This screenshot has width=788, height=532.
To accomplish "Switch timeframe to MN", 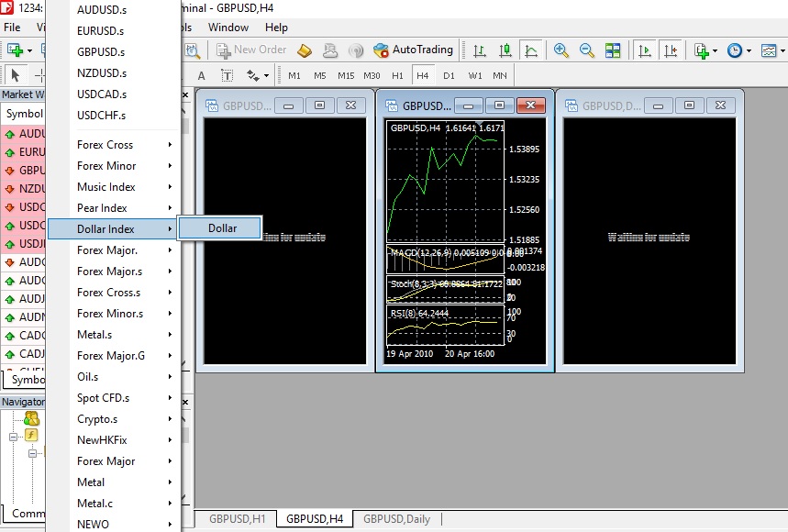I will point(500,76).
